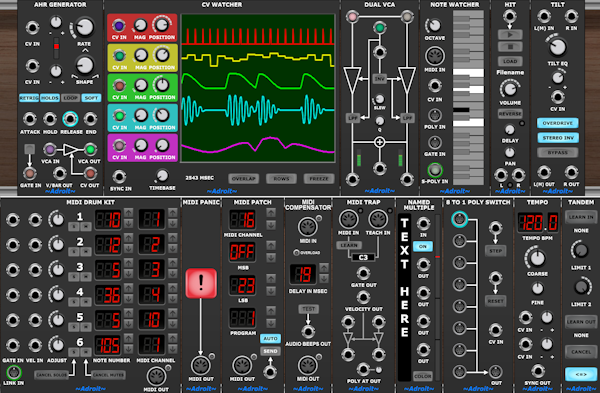Click the OVERLAP button on CV Watcher
The image size is (600, 393).
(243, 179)
